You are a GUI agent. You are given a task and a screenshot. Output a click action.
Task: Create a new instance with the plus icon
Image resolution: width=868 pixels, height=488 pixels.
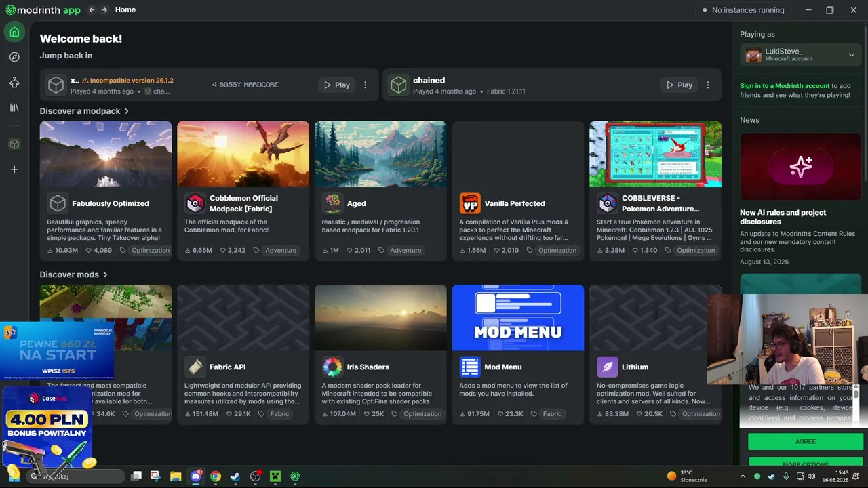point(14,169)
